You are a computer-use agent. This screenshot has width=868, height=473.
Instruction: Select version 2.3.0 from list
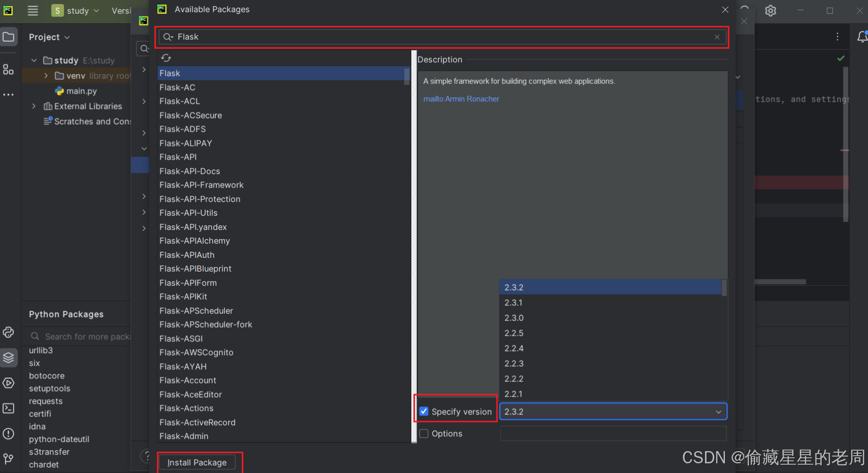pos(610,318)
